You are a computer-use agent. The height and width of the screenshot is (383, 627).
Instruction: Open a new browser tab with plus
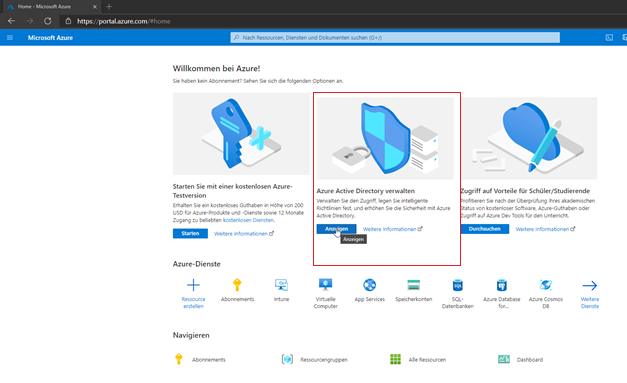click(x=109, y=6)
